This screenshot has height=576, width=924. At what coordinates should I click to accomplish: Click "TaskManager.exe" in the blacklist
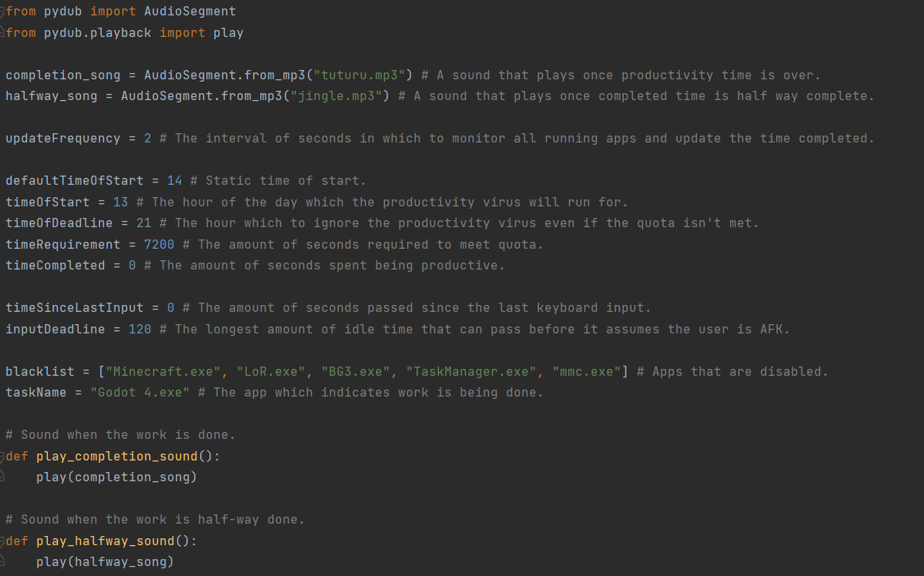click(471, 371)
